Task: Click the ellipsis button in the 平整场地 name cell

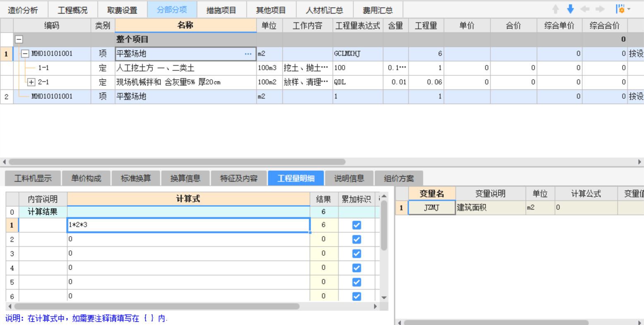Action: pyautogui.click(x=248, y=54)
